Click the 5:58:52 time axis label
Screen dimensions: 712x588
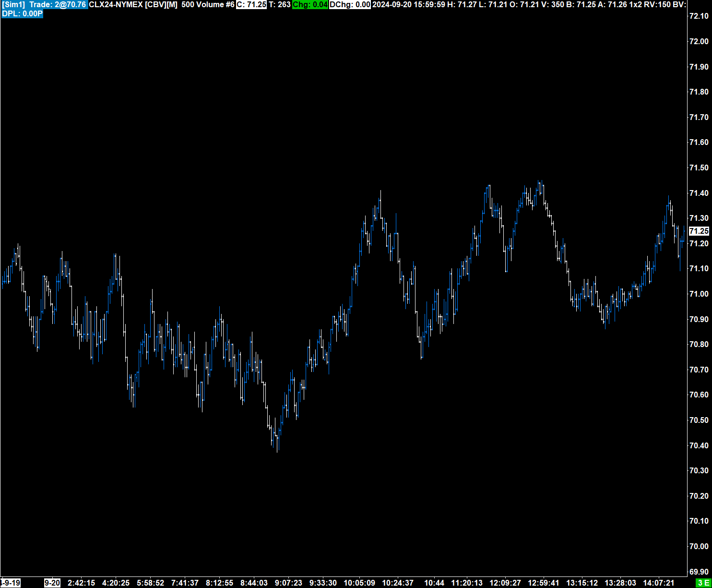point(151,583)
